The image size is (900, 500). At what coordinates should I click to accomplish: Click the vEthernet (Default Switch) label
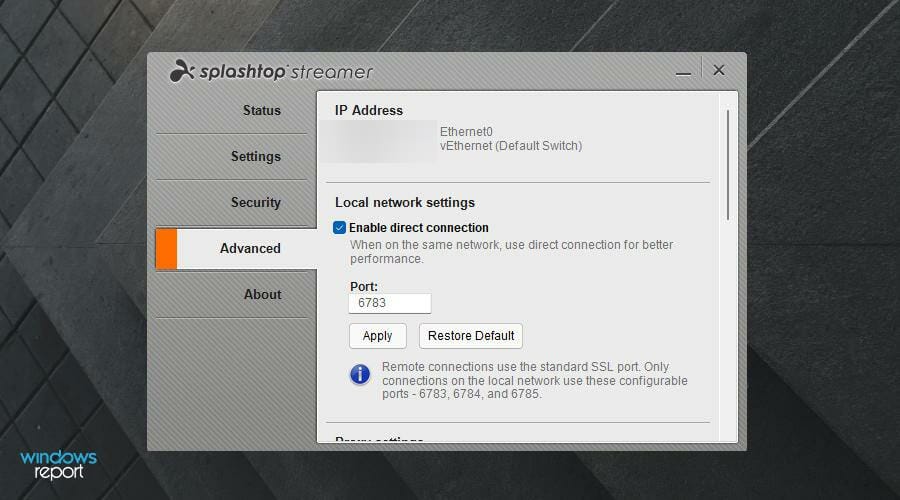point(511,146)
